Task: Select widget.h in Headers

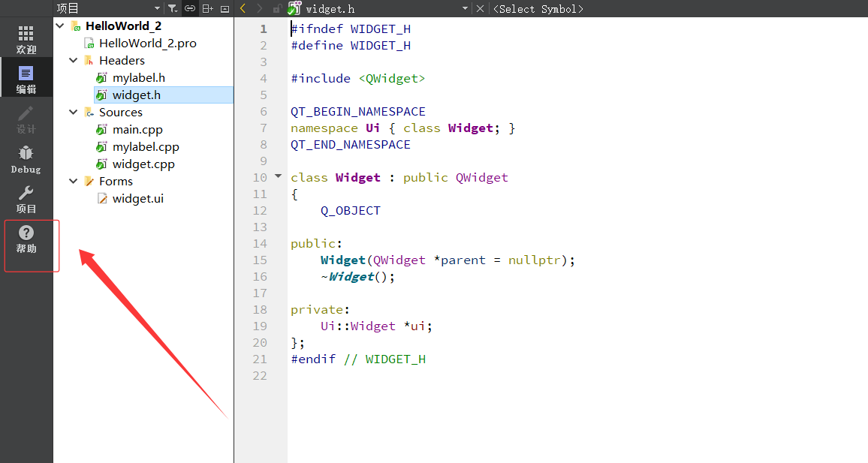Action: (137, 95)
